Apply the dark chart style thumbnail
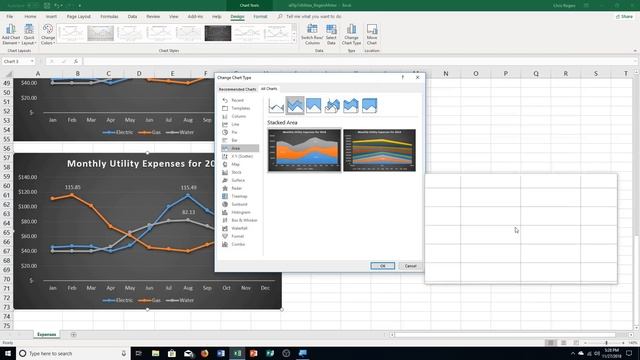The height and width of the screenshot is (360, 640). pyautogui.click(x=218, y=33)
